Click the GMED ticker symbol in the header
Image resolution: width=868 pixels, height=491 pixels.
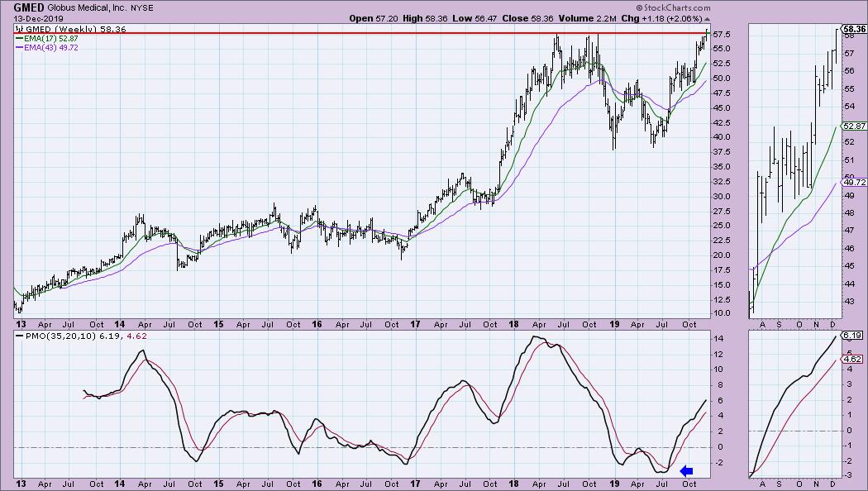[29, 7]
